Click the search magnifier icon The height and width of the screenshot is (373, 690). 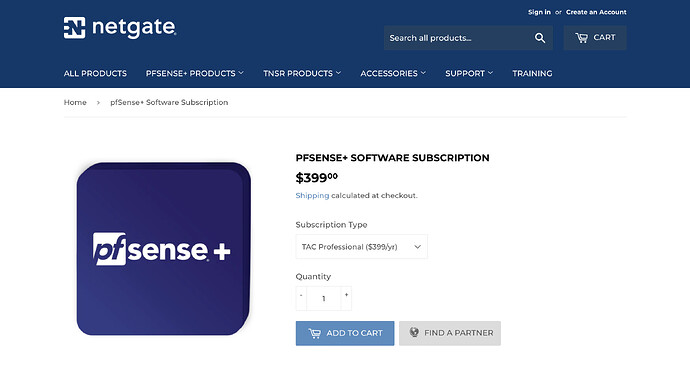(540, 38)
